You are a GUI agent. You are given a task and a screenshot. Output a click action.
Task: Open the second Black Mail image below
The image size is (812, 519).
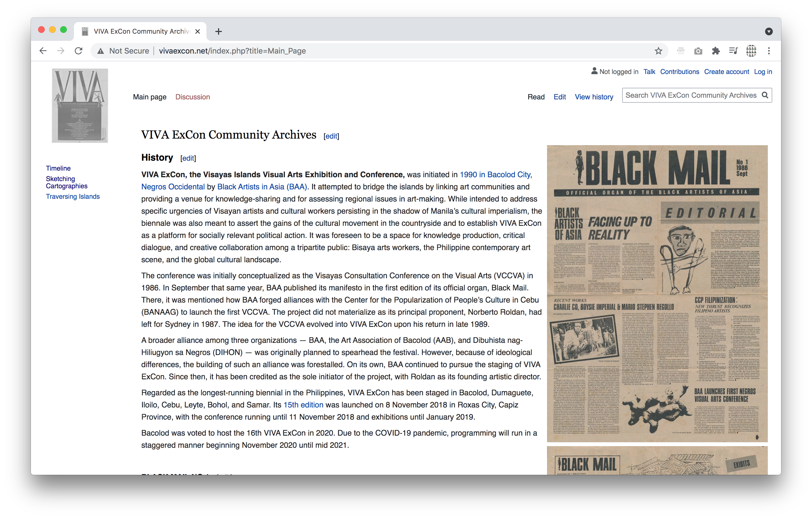pyautogui.click(x=657, y=461)
